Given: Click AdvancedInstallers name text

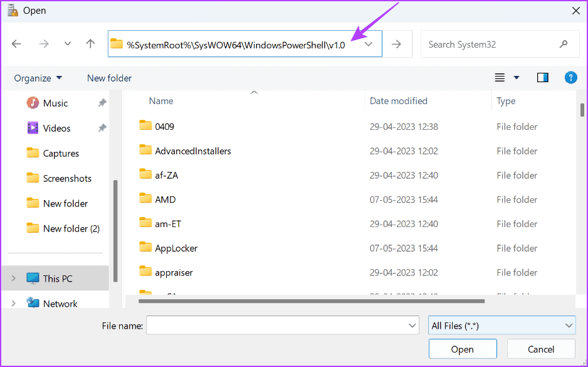Looking at the screenshot, I should (x=193, y=151).
